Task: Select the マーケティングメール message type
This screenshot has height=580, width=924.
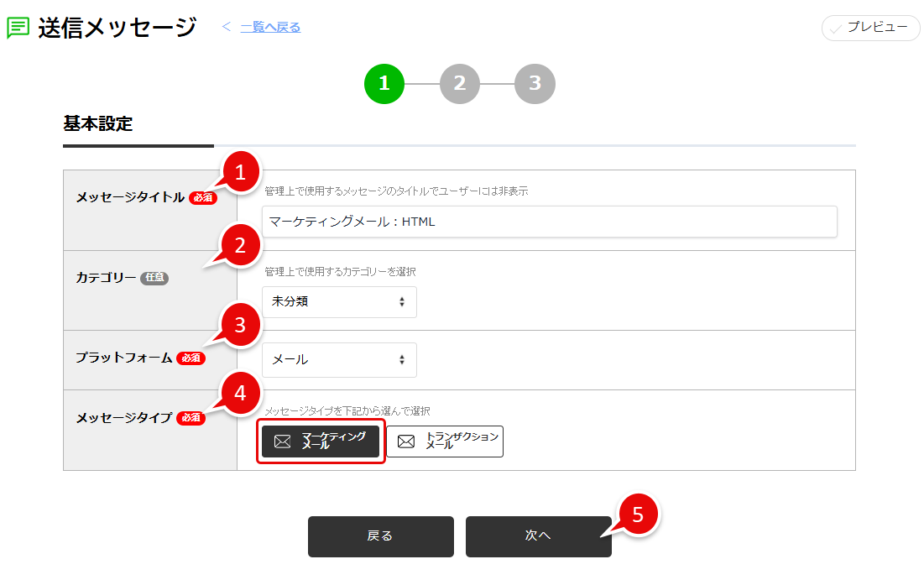Action: 320,441
